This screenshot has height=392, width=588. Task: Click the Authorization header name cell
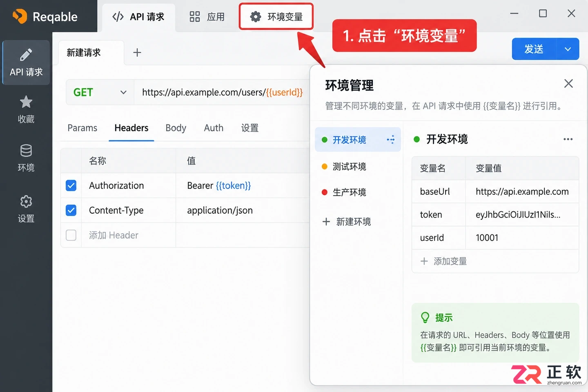[x=129, y=186]
